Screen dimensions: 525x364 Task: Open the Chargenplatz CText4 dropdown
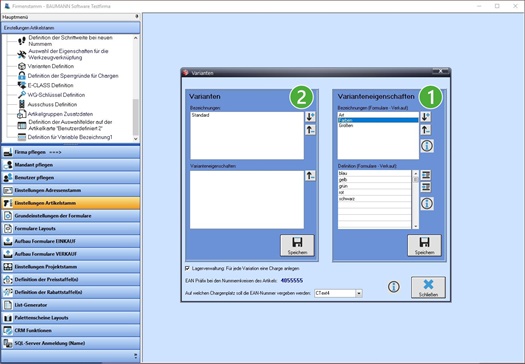point(359,293)
